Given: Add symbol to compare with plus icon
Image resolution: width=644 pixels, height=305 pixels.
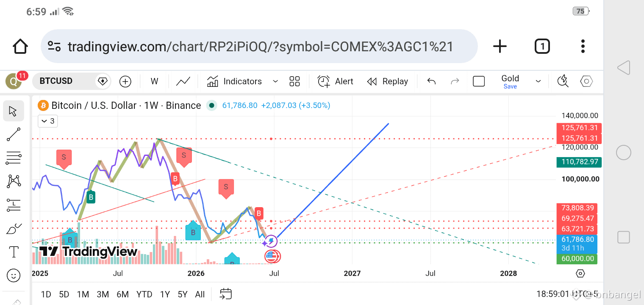Looking at the screenshot, I should [x=125, y=81].
